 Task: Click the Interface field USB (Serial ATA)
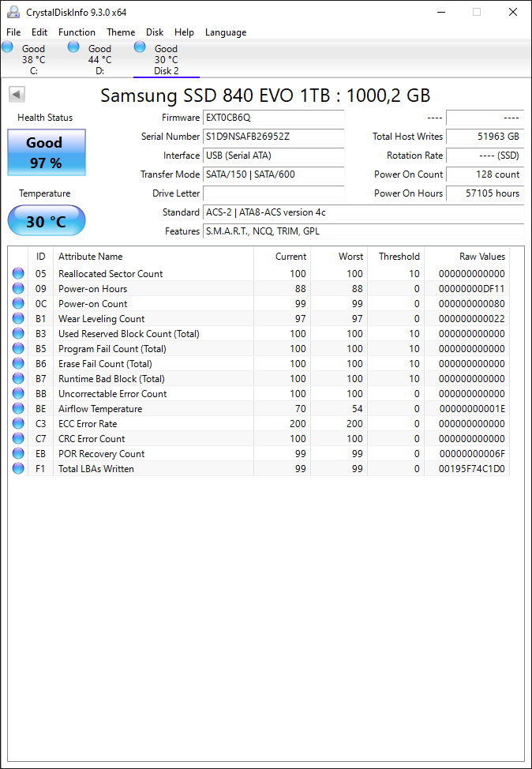click(274, 156)
